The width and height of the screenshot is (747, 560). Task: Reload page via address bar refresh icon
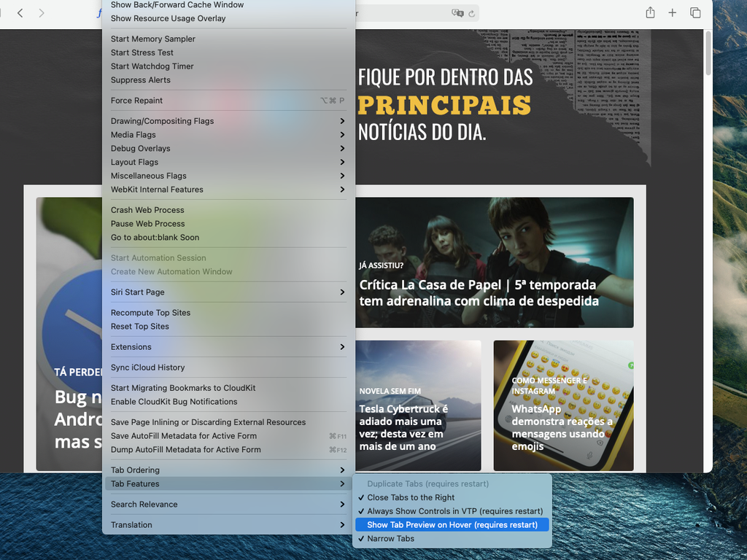pos(472,14)
